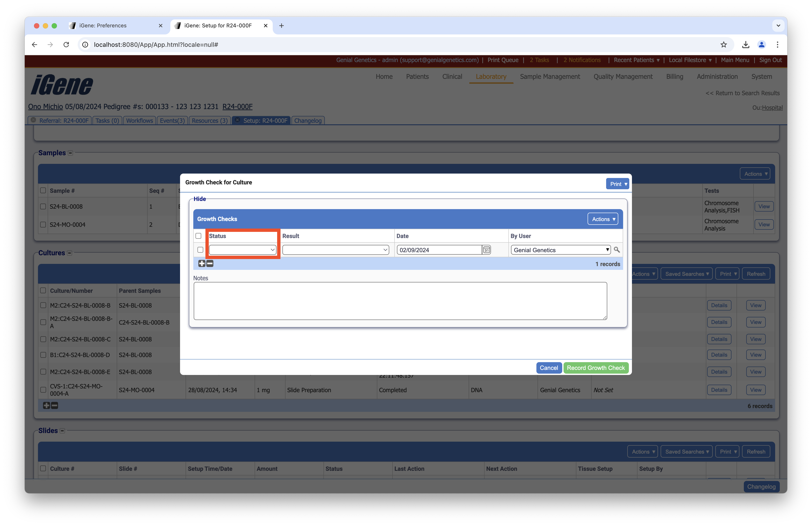Open the dialog's Print menu

click(x=618, y=184)
